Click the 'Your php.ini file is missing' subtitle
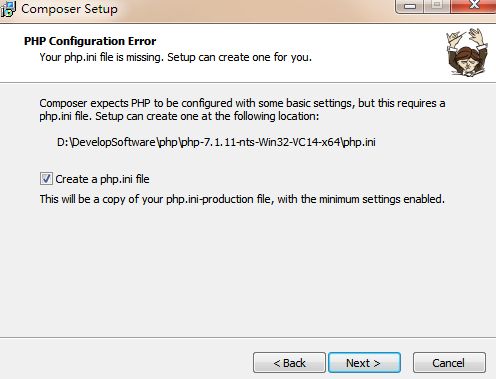The image size is (496, 379). pyautogui.click(x=176, y=57)
